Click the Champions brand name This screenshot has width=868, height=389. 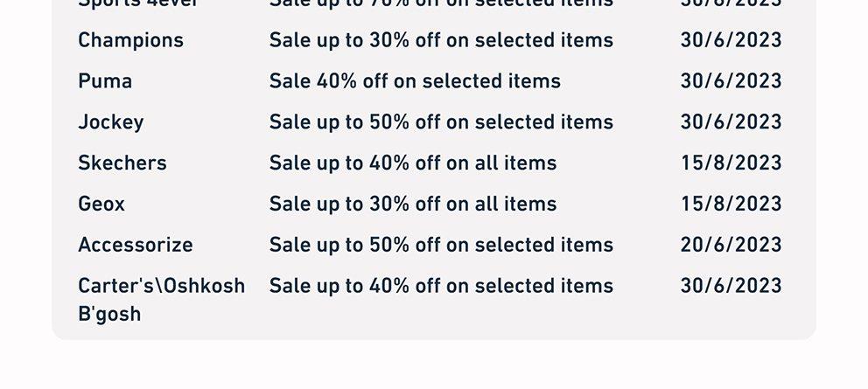coord(130,40)
